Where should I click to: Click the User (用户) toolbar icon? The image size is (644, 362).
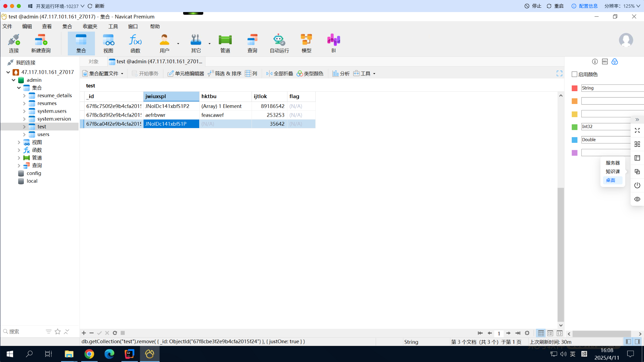coord(164,44)
